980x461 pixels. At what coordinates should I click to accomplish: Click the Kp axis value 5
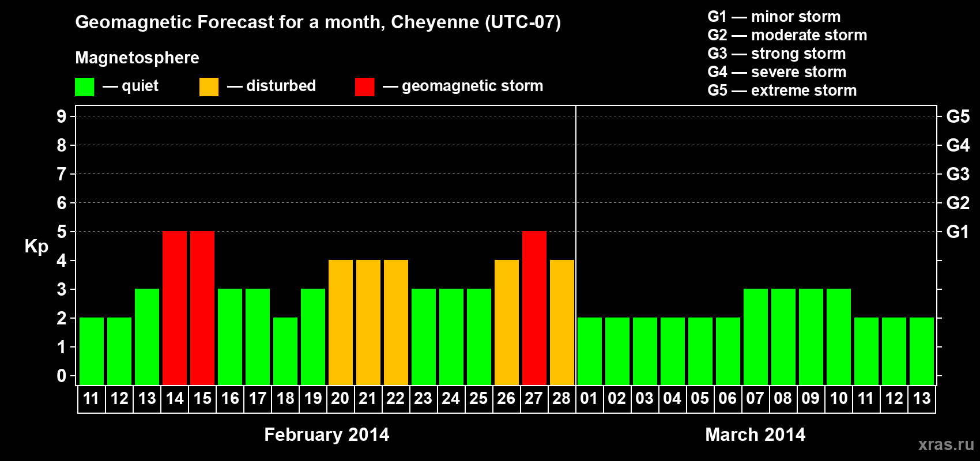click(62, 232)
